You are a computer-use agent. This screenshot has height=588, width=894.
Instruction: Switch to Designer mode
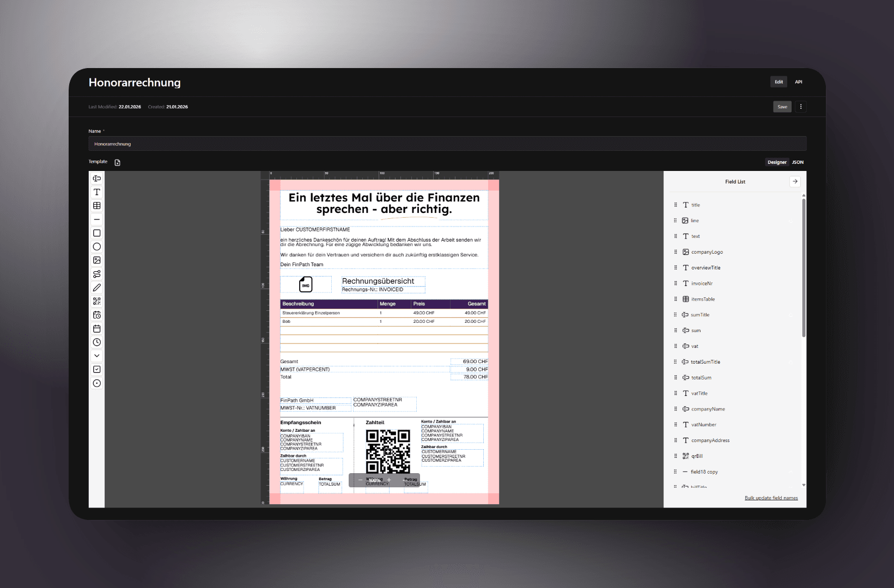click(x=777, y=162)
